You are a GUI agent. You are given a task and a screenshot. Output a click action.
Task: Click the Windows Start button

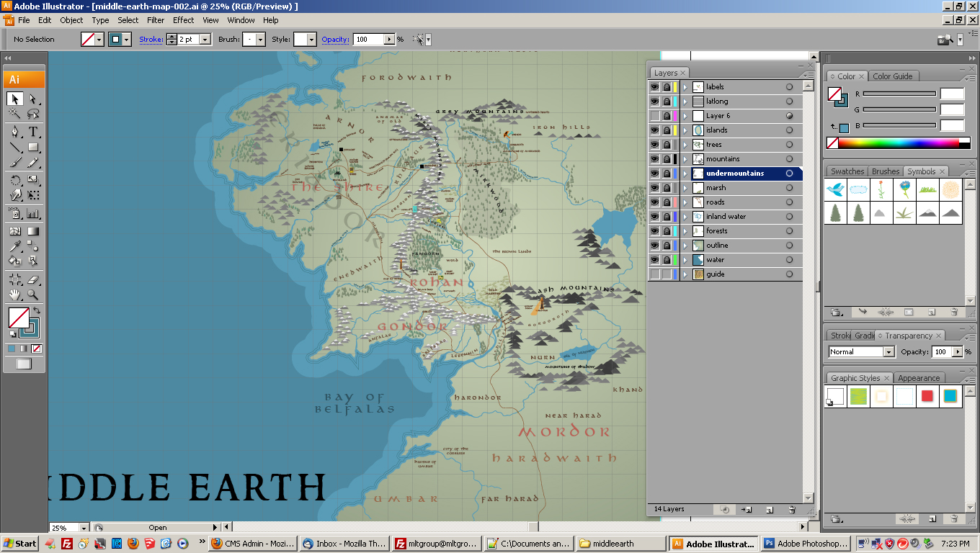point(19,544)
